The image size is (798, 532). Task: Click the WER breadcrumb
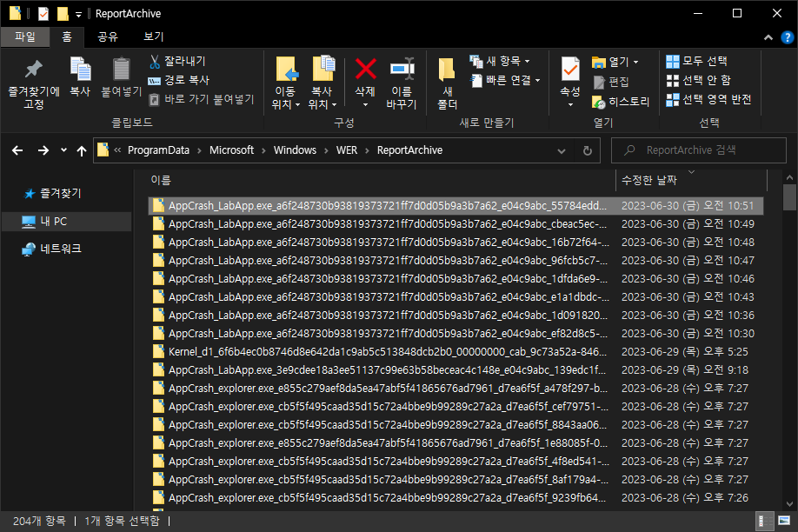[347, 150]
